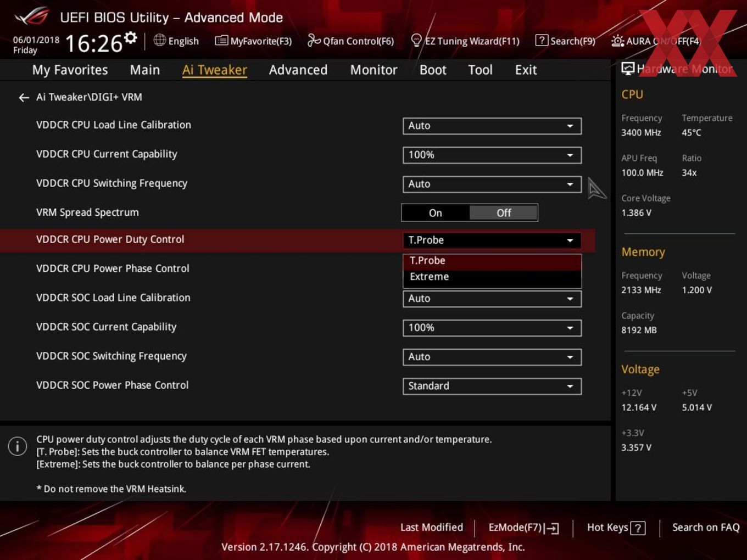Select the Ai Tweaker tab
Viewport: 747px width, 560px height.
pos(215,70)
